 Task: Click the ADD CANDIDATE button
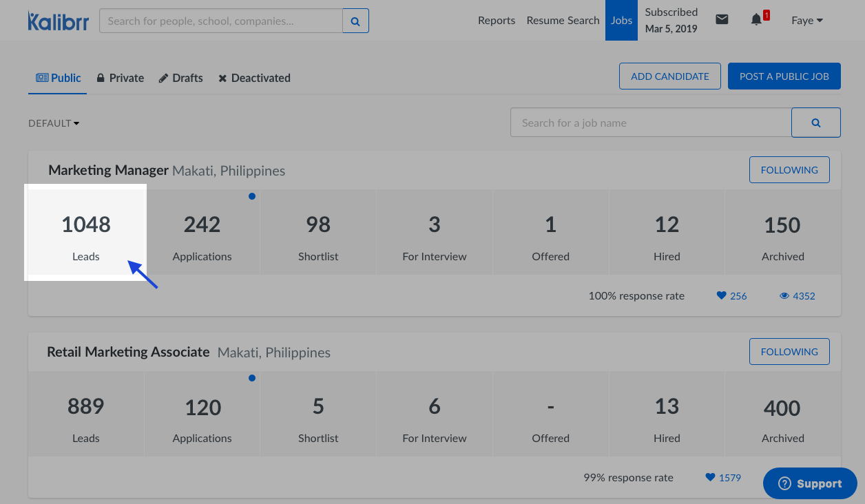coord(669,76)
